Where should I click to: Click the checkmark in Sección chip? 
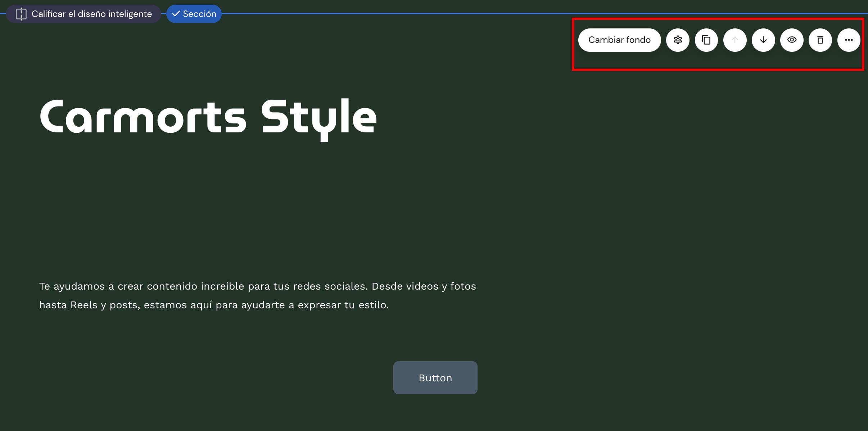(176, 14)
